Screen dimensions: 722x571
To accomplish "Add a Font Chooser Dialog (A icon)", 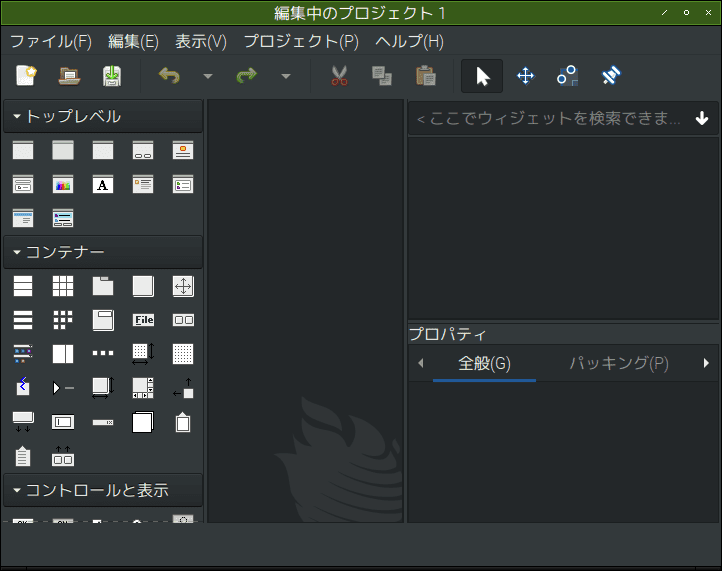I will pyautogui.click(x=103, y=185).
